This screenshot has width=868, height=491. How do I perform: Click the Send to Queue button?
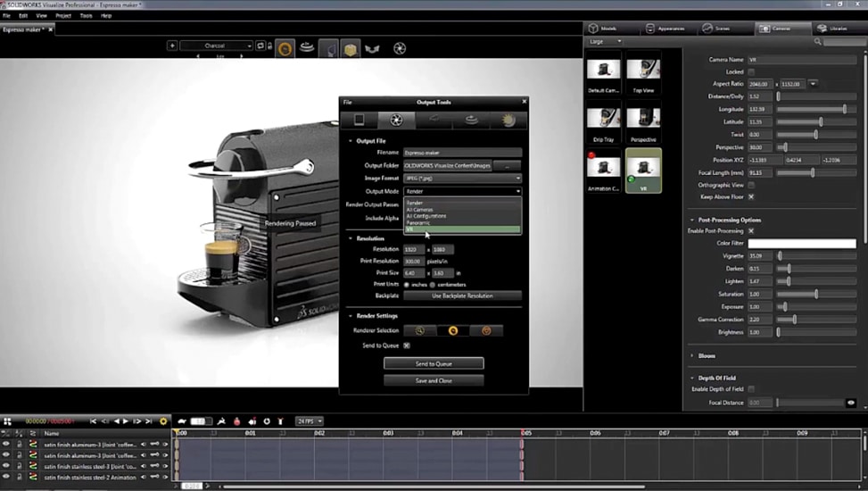point(434,363)
